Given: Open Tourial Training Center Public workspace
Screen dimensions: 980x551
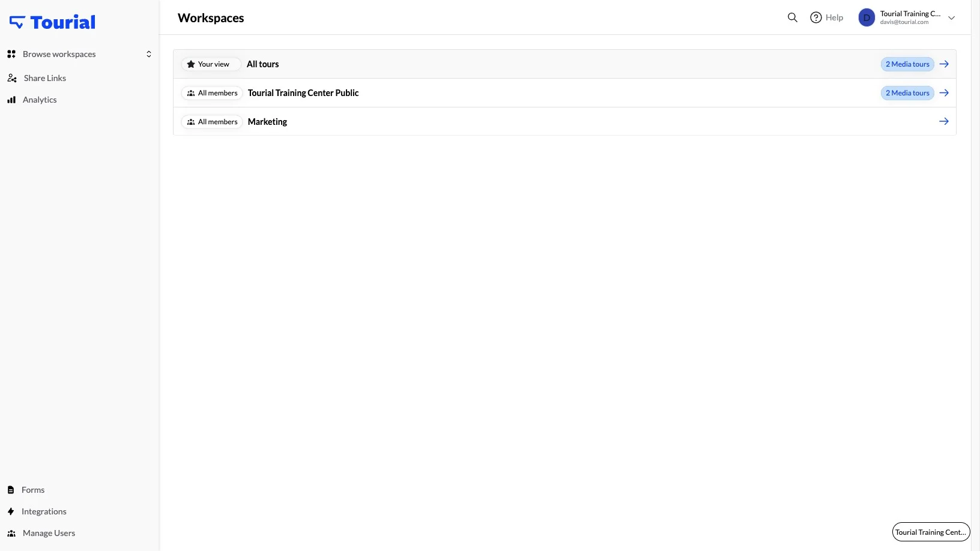Looking at the screenshot, I should [303, 93].
